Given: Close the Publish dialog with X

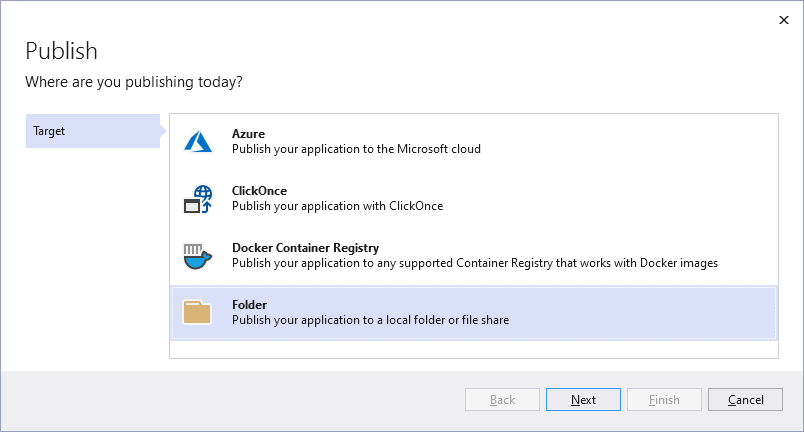Looking at the screenshot, I should pyautogui.click(x=783, y=20).
